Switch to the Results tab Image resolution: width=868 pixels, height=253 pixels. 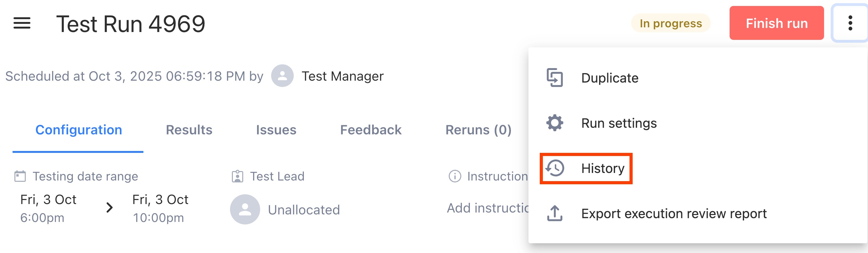tap(189, 130)
